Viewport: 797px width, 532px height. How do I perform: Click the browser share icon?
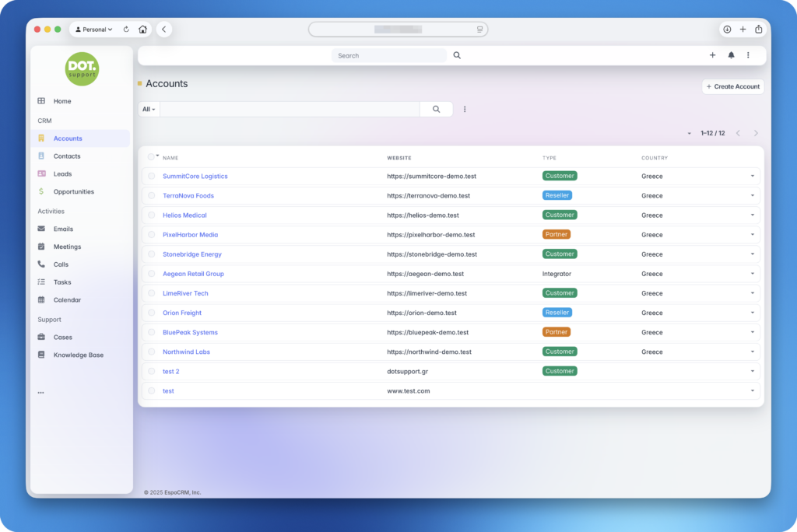point(758,30)
